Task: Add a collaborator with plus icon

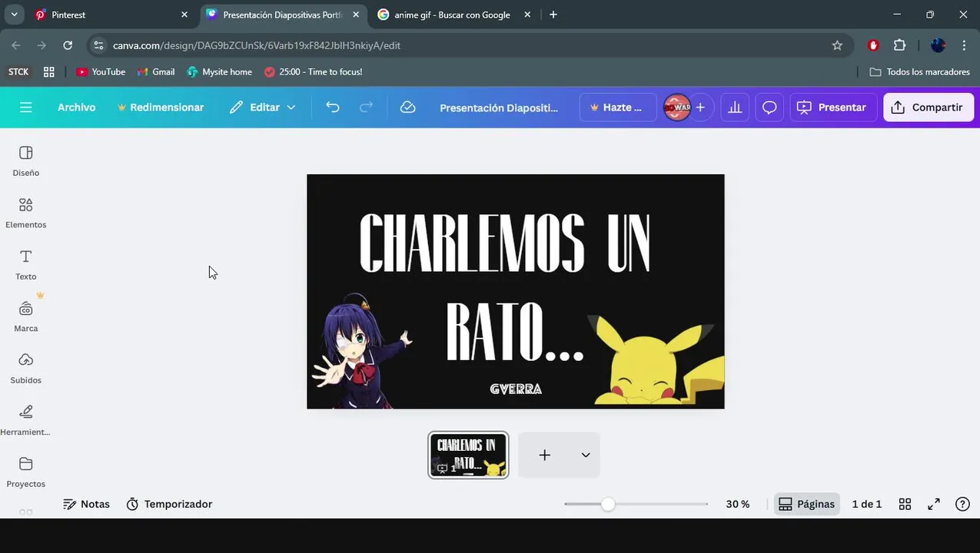Action: click(700, 108)
